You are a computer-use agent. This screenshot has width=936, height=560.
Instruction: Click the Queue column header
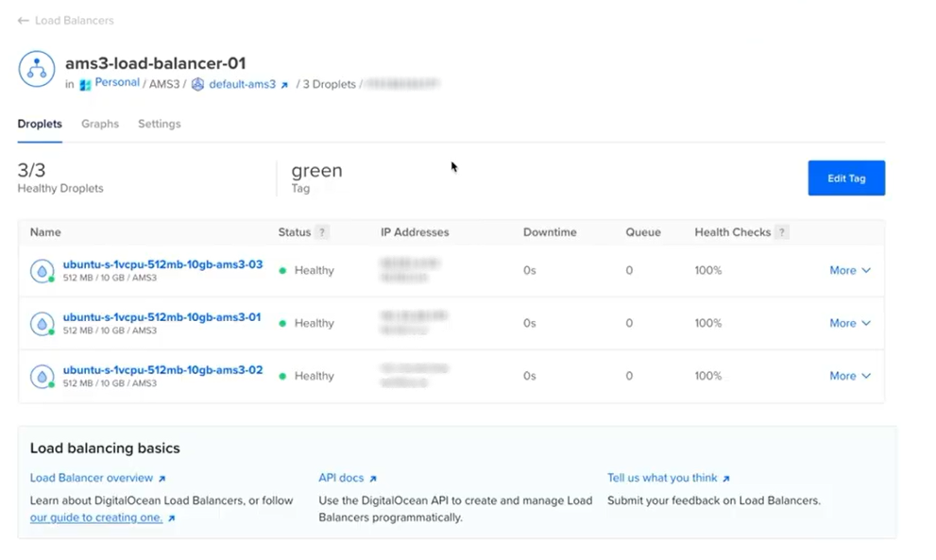pyautogui.click(x=643, y=232)
